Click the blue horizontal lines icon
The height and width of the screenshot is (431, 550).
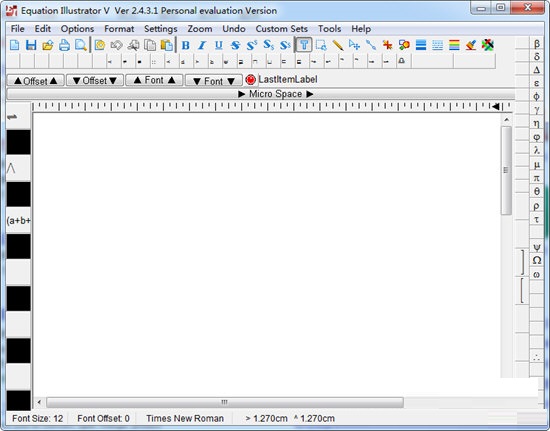[421, 45]
